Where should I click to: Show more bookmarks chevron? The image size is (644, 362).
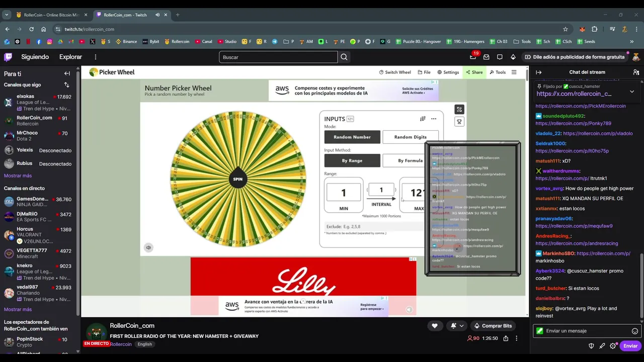(631, 41)
